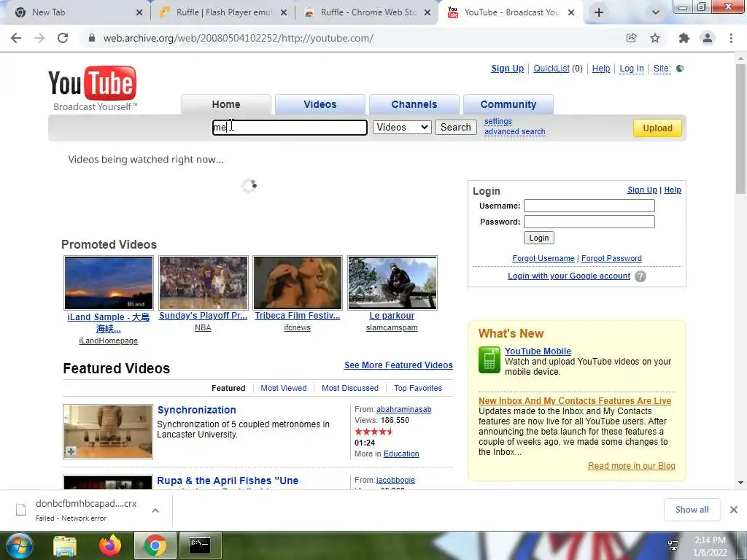Open the Extensions puzzle icon
The image size is (747, 560).
pos(684,38)
